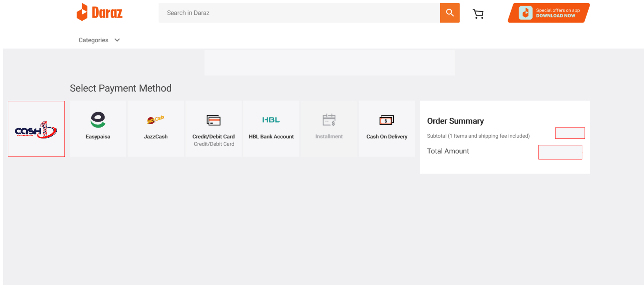The image size is (644, 285).
Task: Click the Total Amount label
Action: [x=448, y=151]
